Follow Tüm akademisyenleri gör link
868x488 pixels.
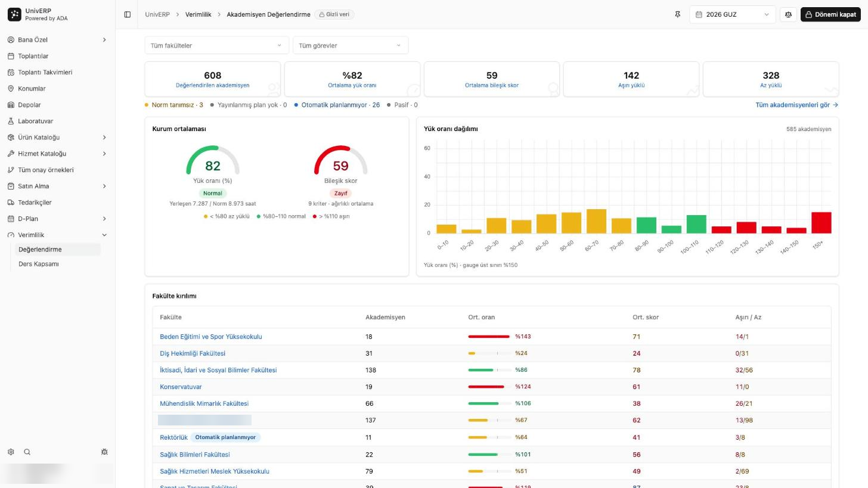(x=796, y=105)
